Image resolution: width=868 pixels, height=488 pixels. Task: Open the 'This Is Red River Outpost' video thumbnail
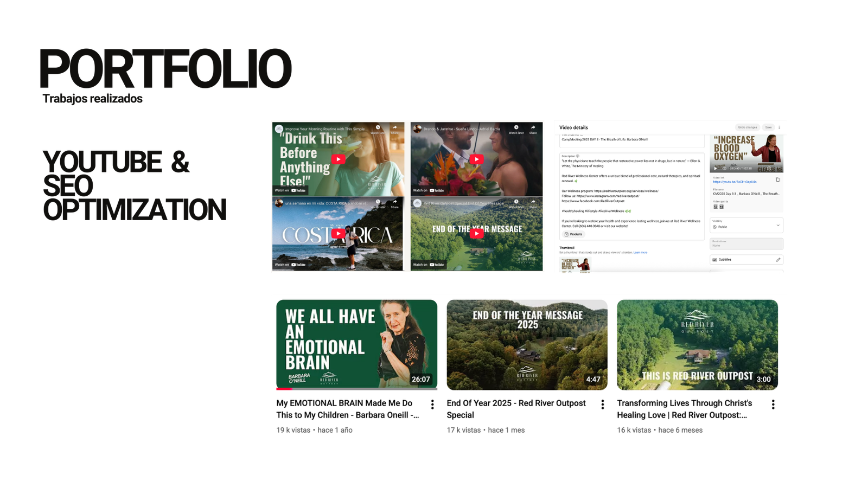[x=697, y=345]
